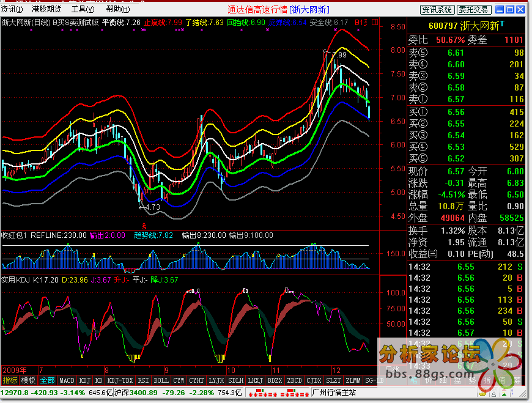Click the trade row 14:32 6.56 234 B
Screen dimensions: 532x403
tap(466, 311)
